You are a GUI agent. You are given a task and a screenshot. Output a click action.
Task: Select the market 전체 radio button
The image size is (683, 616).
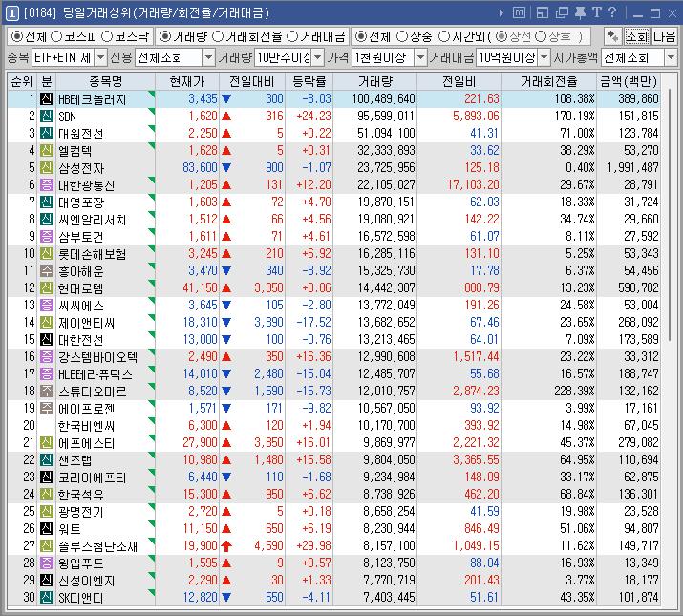tap(16, 36)
